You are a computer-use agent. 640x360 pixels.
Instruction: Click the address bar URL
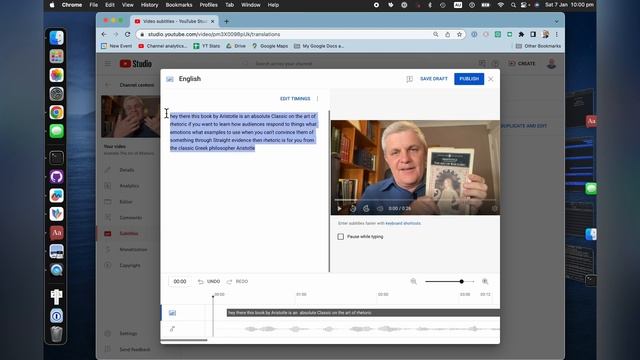tap(213, 35)
